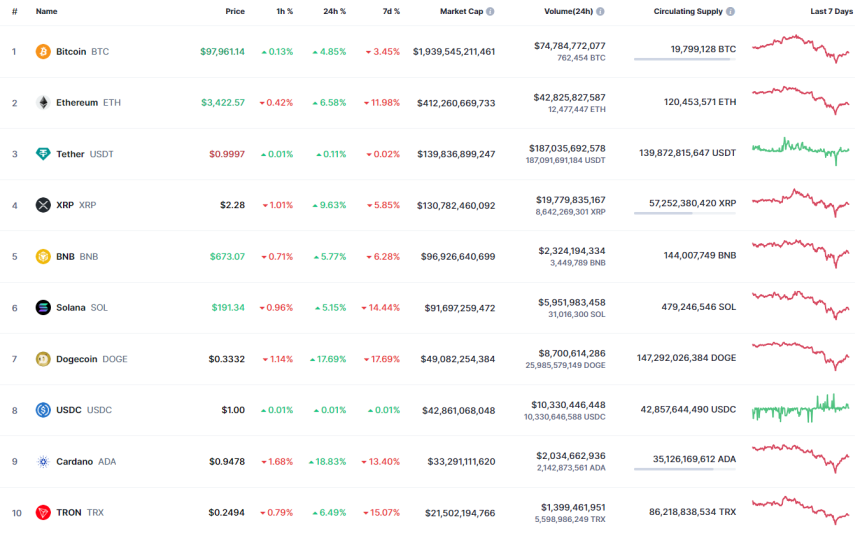The image size is (860, 536).
Task: Click the Market Cap info icon
Action: 490,12
